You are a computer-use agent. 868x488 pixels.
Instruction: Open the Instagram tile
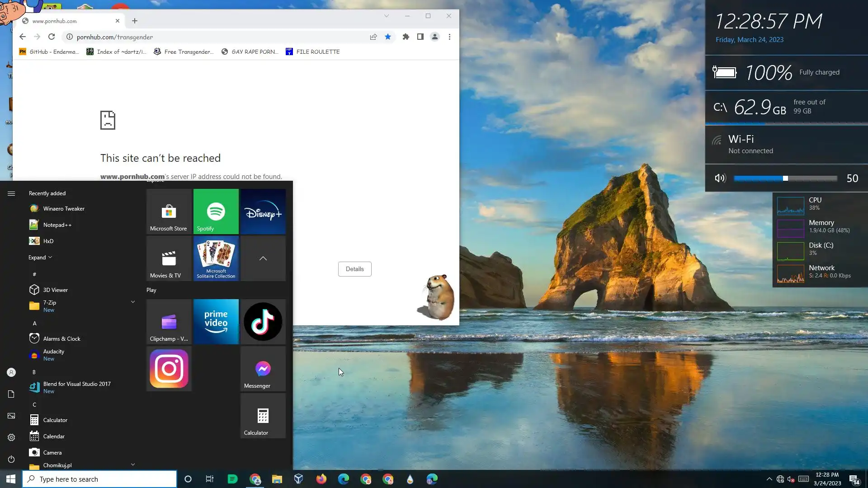coord(169,369)
